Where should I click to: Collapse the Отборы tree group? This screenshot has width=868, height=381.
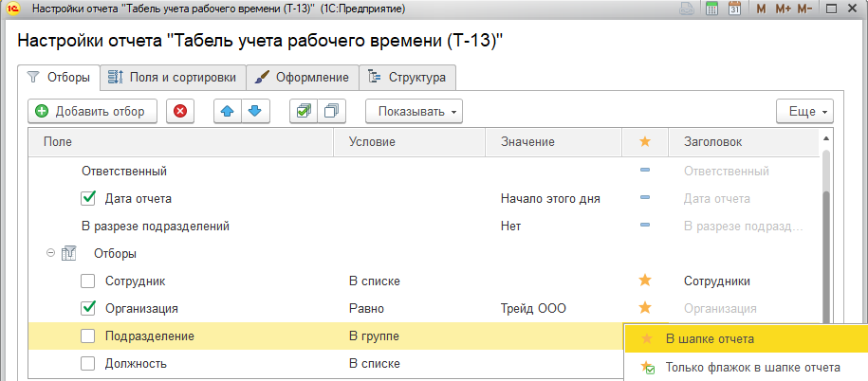[50, 254]
